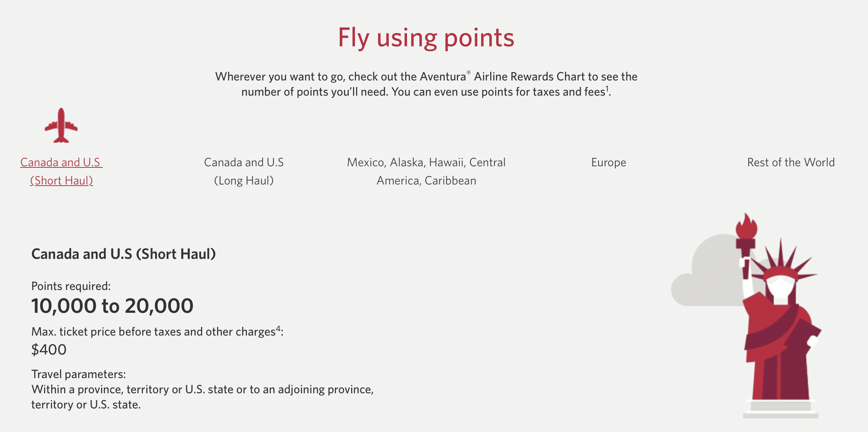The image size is (868, 432).
Task: Click the Travel parameters description text
Action: 202,397
